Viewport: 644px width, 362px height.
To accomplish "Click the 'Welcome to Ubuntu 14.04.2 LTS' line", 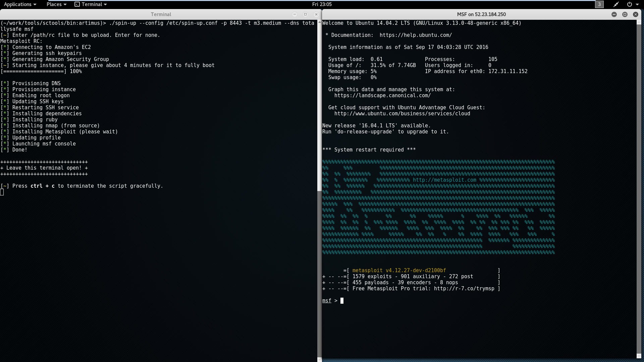I will pos(422,23).
